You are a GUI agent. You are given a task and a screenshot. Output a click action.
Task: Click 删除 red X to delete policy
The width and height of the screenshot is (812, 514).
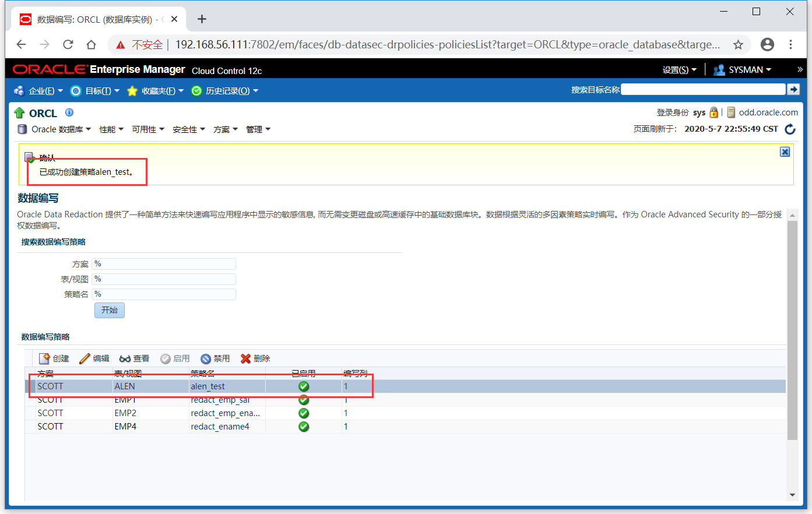[x=255, y=358]
